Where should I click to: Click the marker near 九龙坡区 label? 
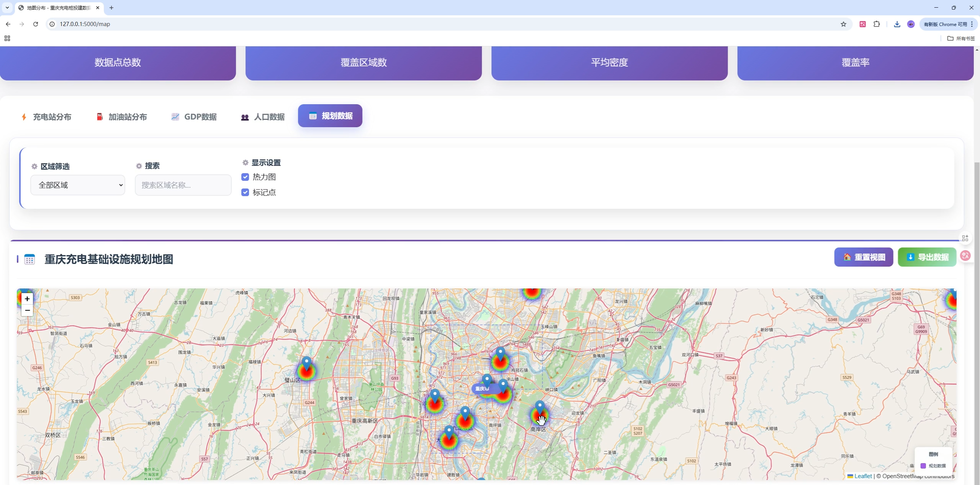coord(465,413)
